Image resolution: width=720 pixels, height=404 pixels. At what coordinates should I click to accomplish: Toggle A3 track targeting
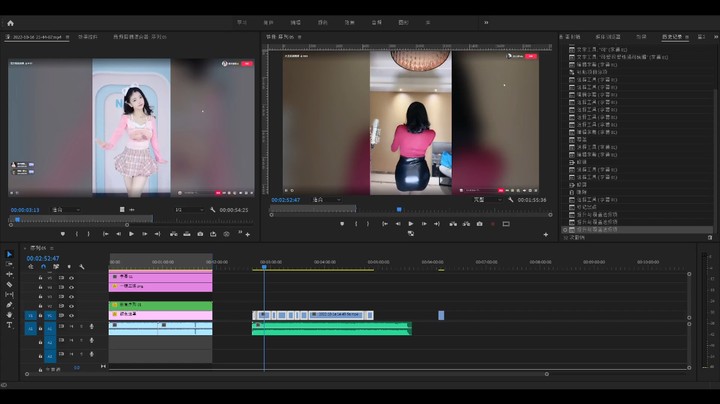click(x=50, y=356)
